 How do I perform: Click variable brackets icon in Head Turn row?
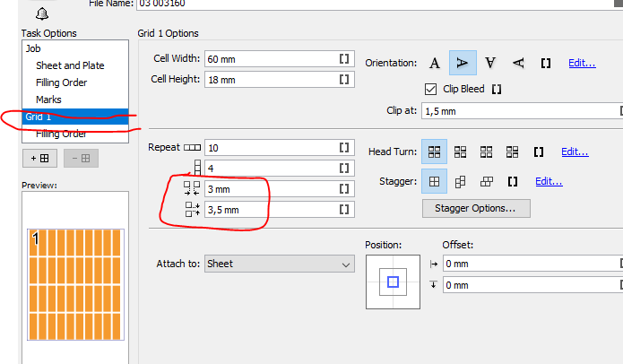[x=539, y=152]
